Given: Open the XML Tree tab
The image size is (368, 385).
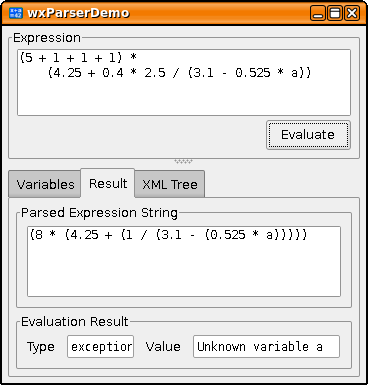Looking at the screenshot, I should tap(170, 184).
